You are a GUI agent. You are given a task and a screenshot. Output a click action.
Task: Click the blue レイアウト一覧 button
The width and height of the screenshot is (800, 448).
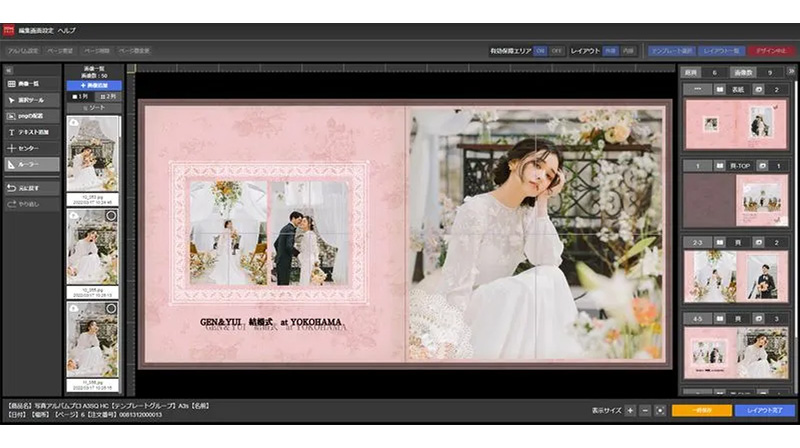[x=721, y=51]
